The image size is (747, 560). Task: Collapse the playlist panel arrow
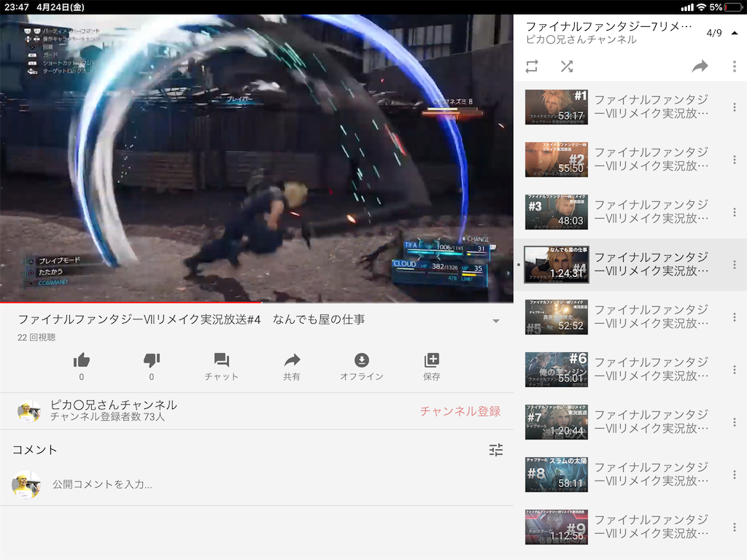click(734, 33)
